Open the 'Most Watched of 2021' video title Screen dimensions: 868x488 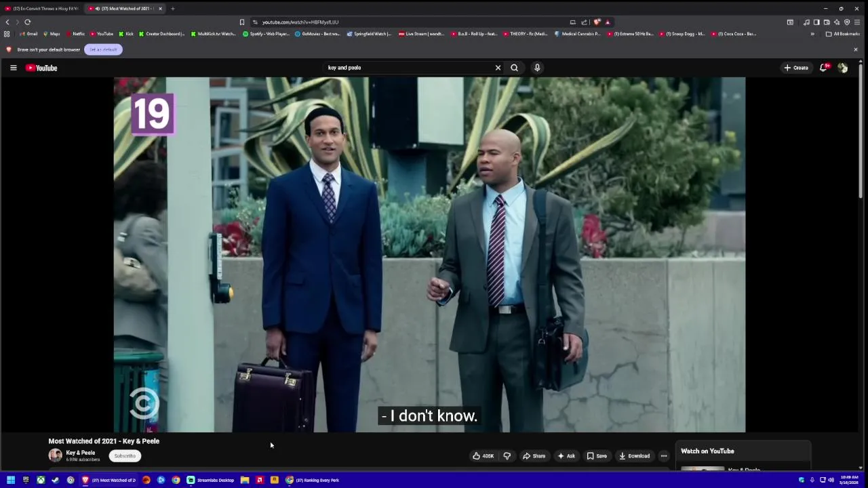pyautogui.click(x=104, y=441)
